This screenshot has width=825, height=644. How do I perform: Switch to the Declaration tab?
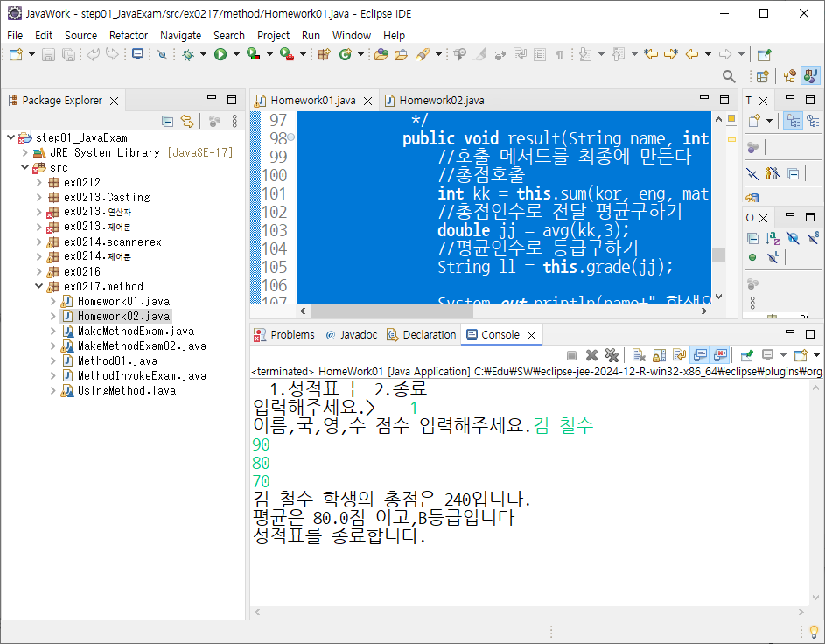tap(422, 334)
